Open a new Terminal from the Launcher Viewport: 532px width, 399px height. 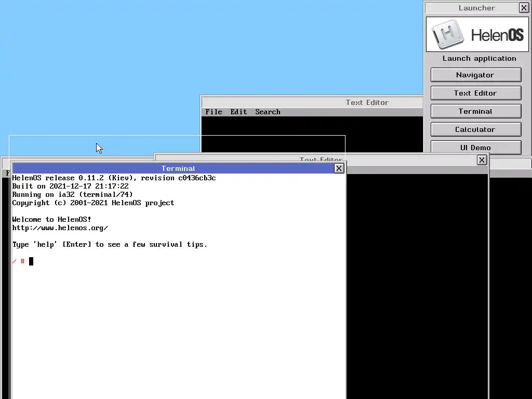(x=476, y=111)
